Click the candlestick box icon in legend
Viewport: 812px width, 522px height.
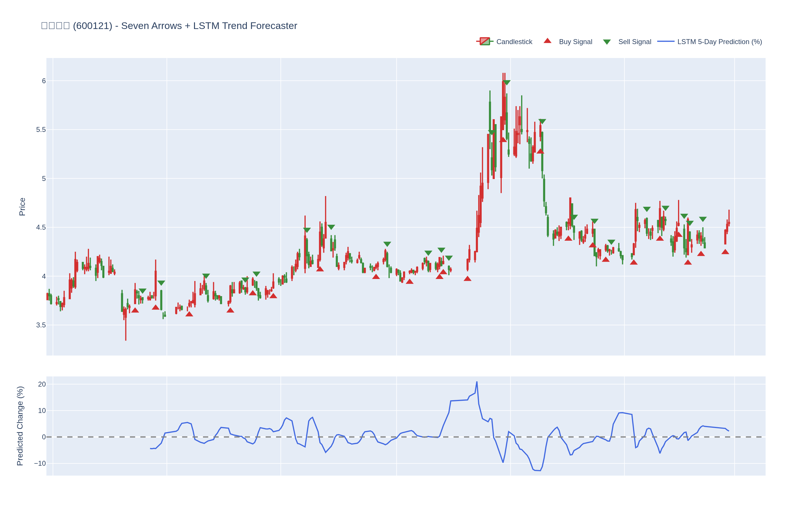pyautogui.click(x=485, y=41)
